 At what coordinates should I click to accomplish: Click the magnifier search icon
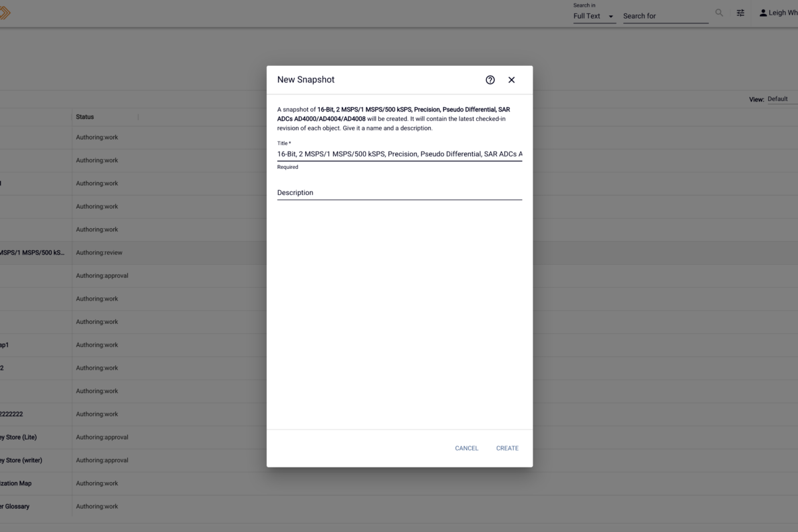(719, 13)
